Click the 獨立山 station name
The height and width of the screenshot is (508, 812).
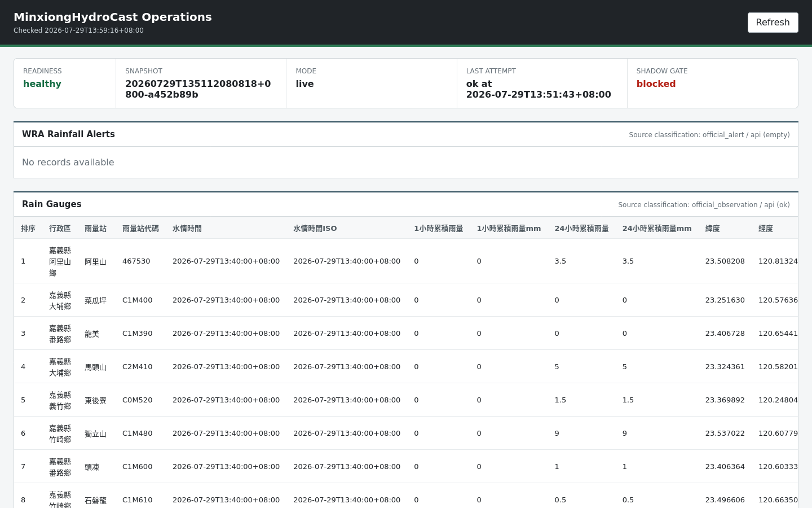(95, 433)
